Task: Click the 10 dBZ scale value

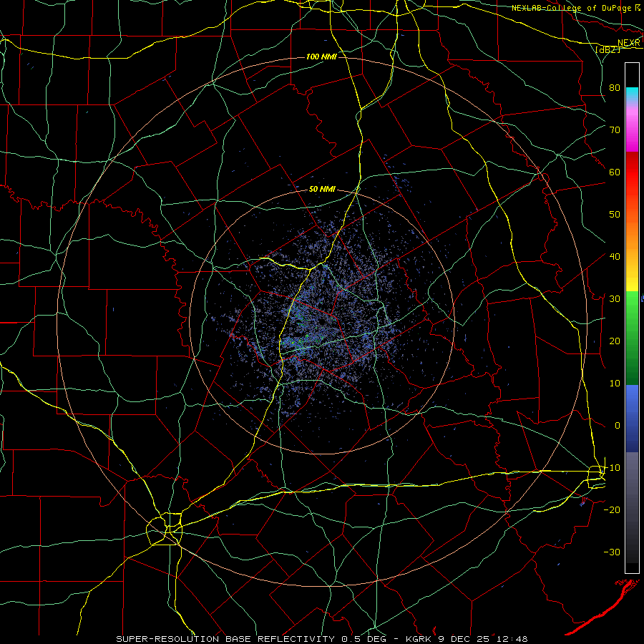Action: click(x=615, y=384)
